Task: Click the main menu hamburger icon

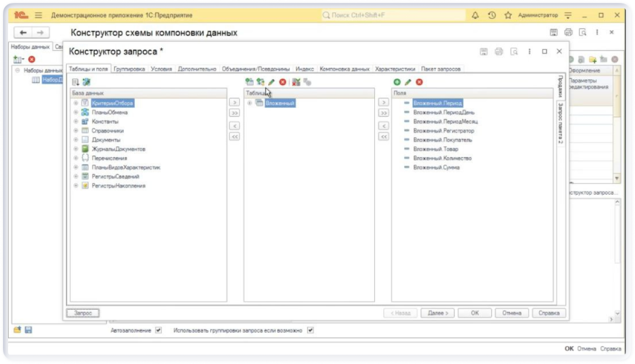Action: pyautogui.click(x=38, y=16)
